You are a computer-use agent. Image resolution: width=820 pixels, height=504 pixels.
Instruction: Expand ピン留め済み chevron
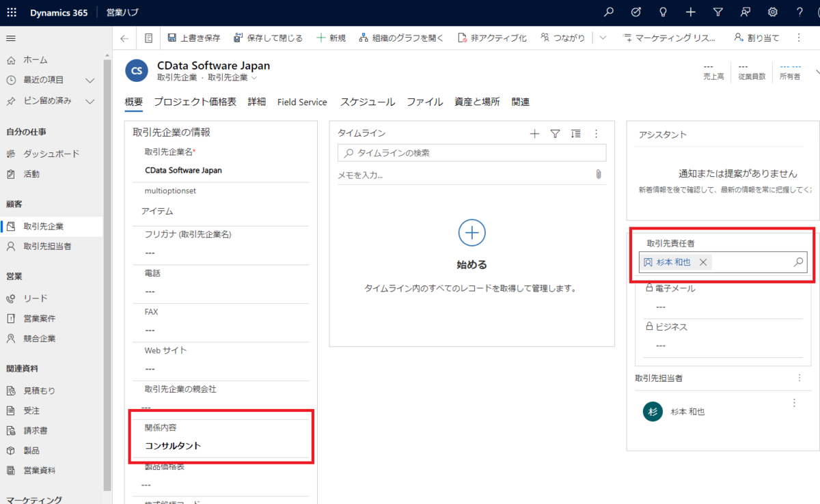(90, 101)
